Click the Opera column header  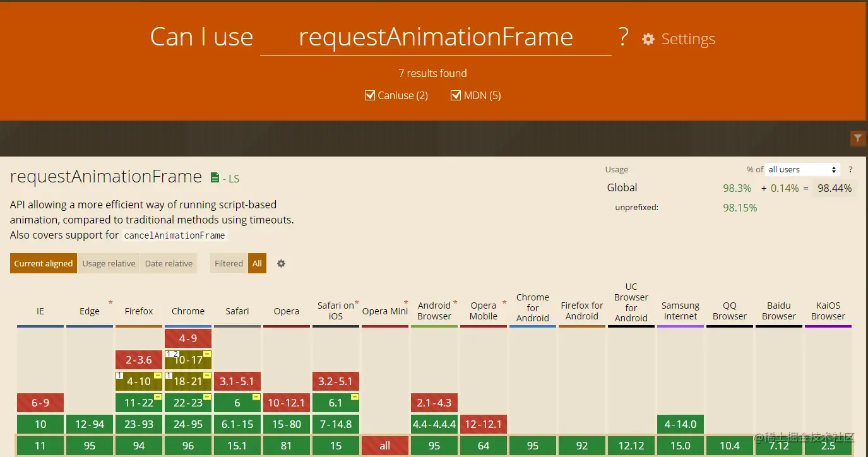[x=287, y=311]
